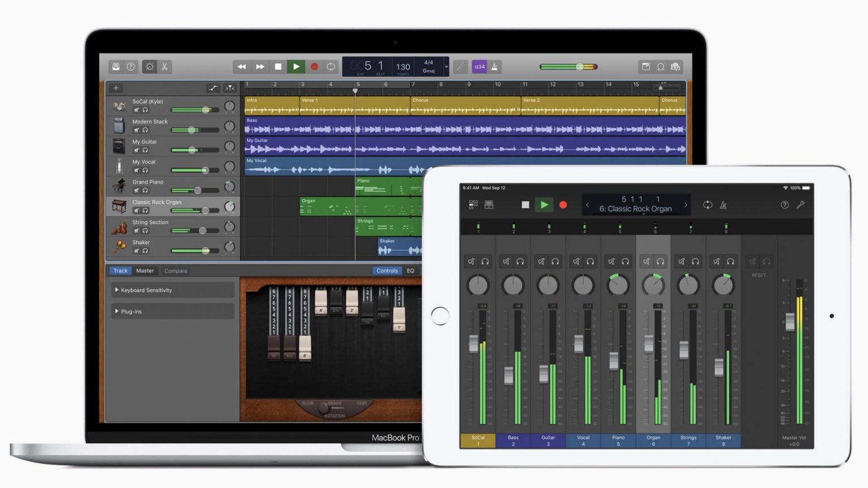Click the Fast Forward button
The height and width of the screenshot is (488, 868).
coord(260,67)
